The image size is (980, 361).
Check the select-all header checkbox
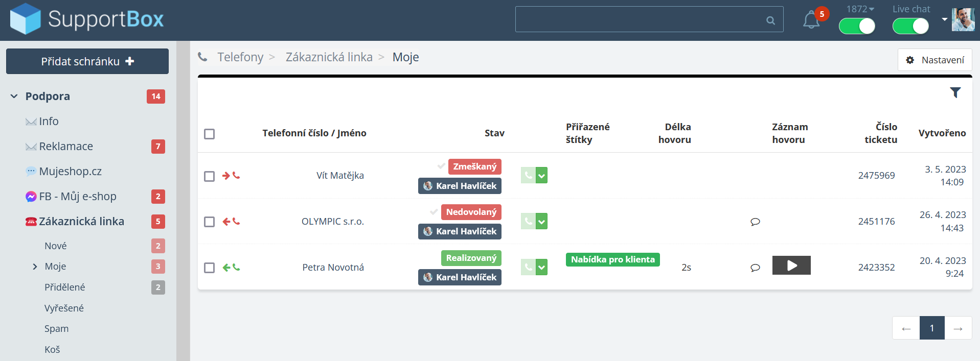coord(209,134)
